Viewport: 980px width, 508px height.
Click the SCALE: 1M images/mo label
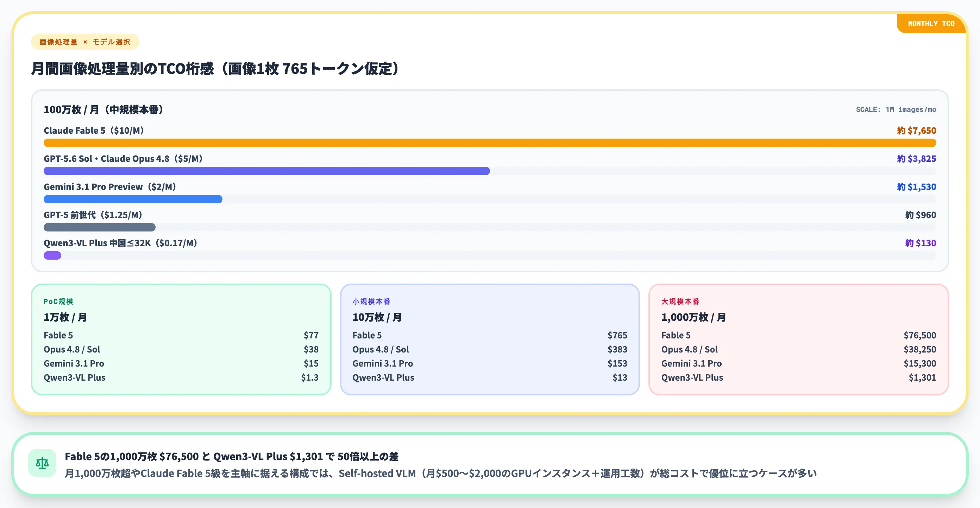tap(896, 109)
